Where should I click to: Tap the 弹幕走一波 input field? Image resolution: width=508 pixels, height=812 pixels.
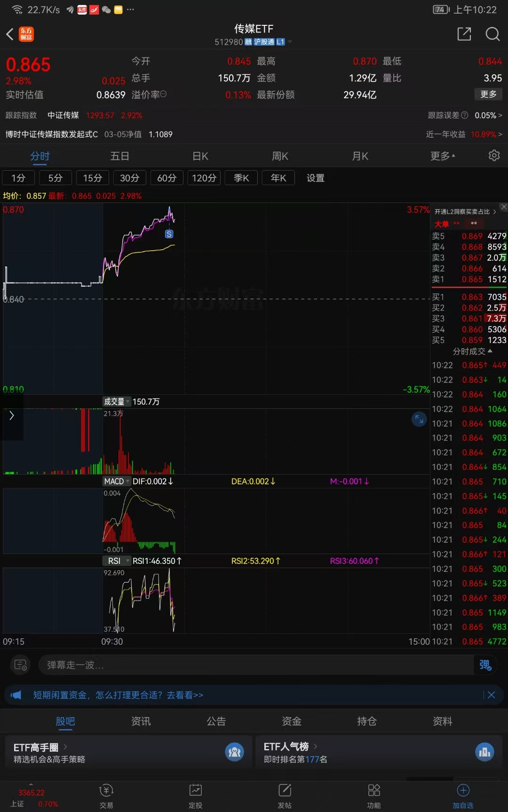click(255, 665)
